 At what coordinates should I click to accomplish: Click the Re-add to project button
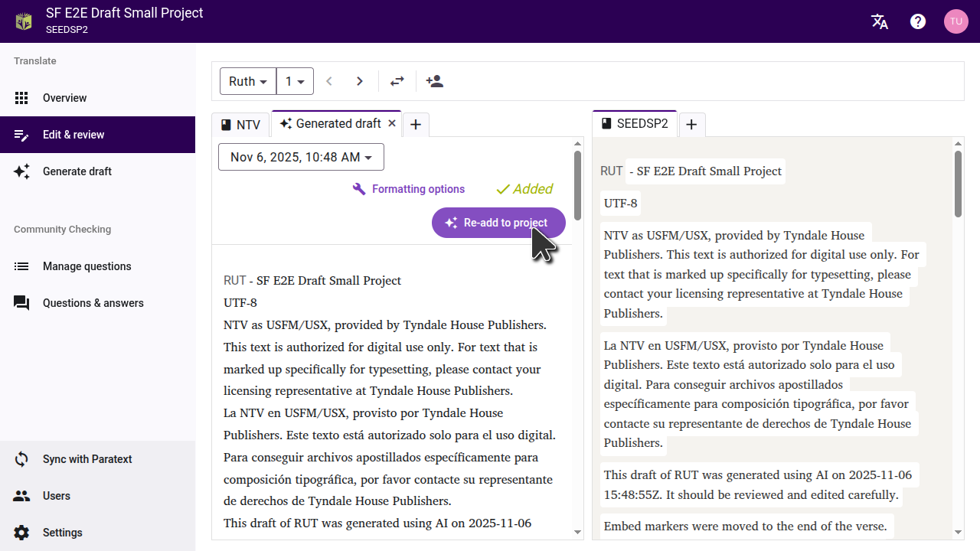point(498,223)
